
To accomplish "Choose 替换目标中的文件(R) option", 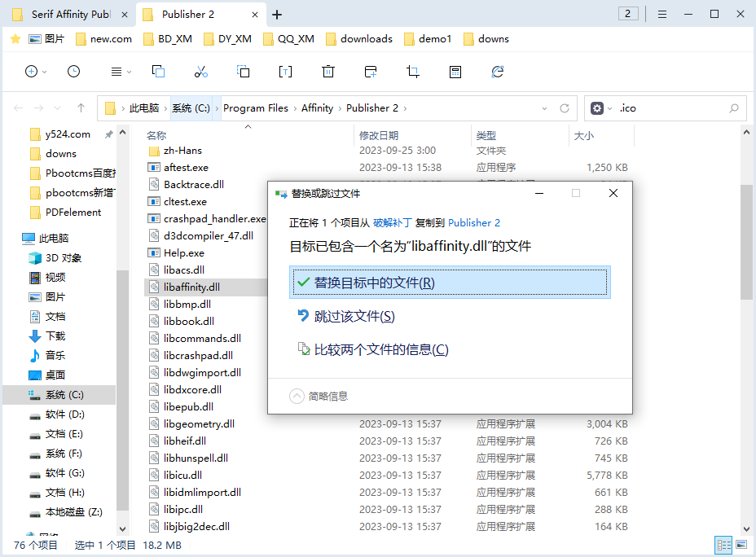I will [x=450, y=283].
